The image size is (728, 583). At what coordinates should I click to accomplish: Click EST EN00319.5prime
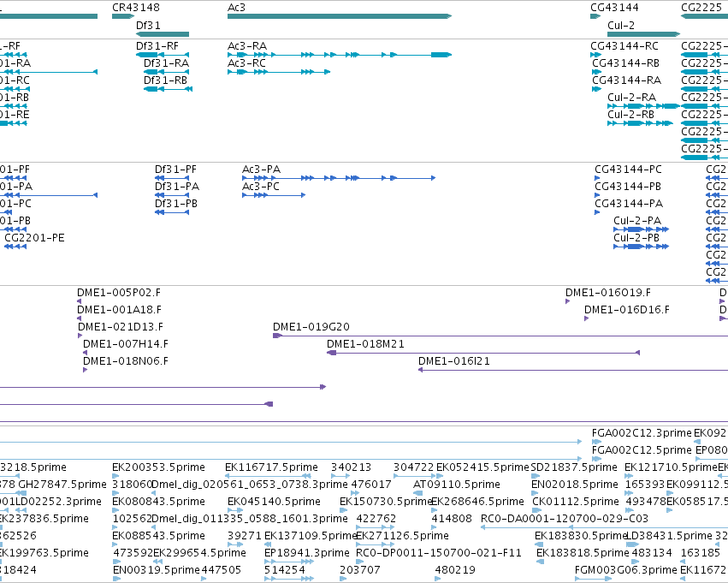coord(157,571)
